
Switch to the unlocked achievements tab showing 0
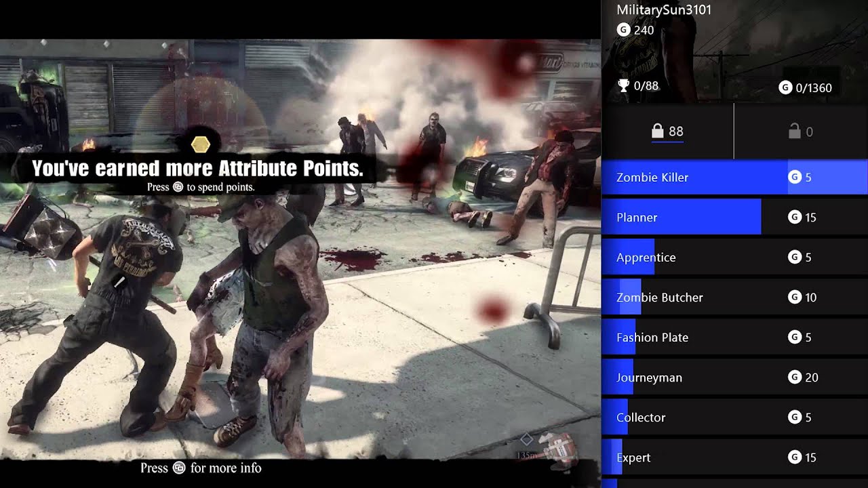(x=801, y=131)
